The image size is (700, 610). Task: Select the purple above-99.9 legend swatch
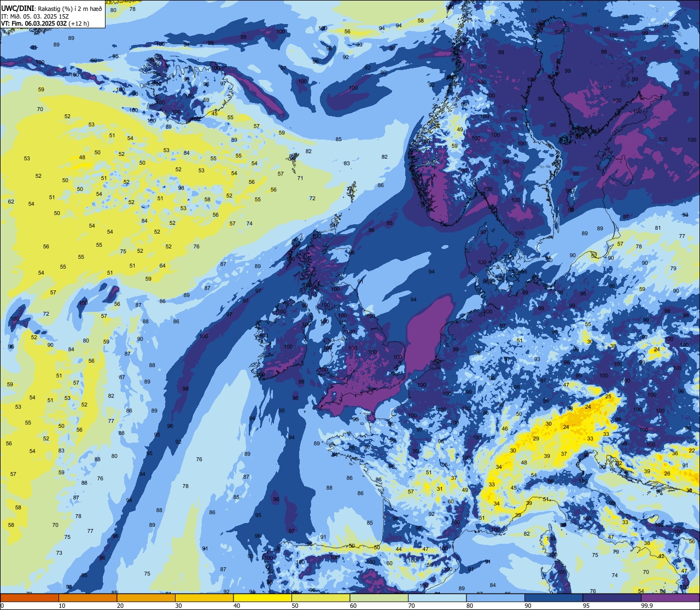tap(670, 597)
